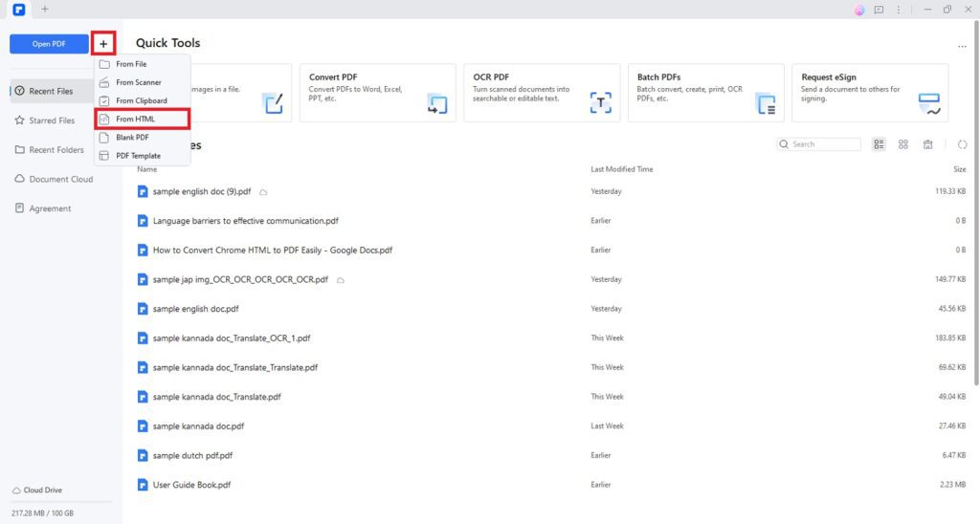Expand Quick Tools more options ellipsis

point(962,45)
